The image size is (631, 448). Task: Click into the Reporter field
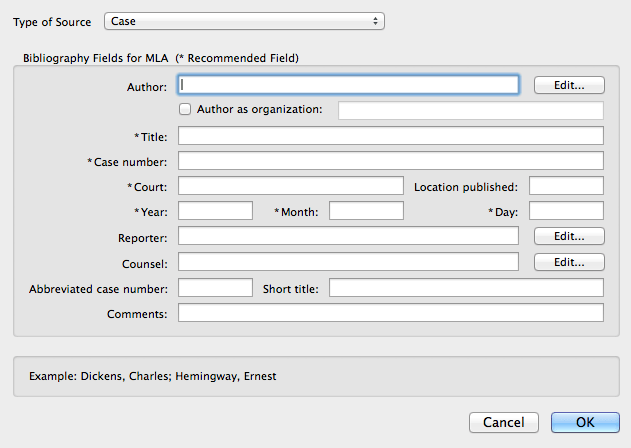(x=348, y=236)
